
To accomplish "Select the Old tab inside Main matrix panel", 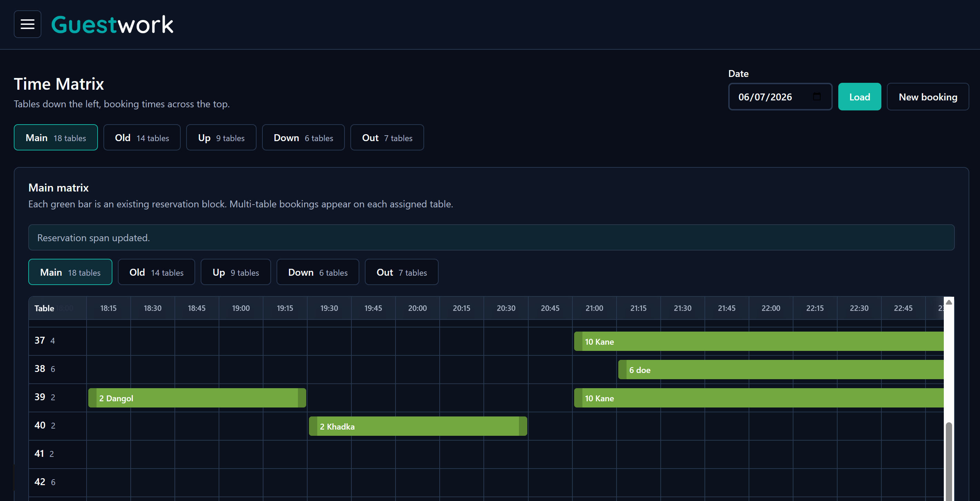I will [156, 272].
